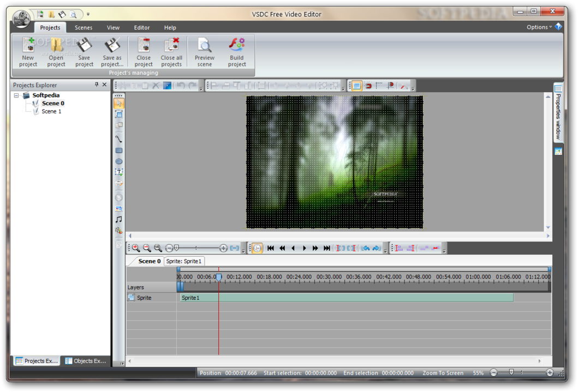Select the add audio music-note tool
This screenshot has height=392, width=578.
pos(118,219)
